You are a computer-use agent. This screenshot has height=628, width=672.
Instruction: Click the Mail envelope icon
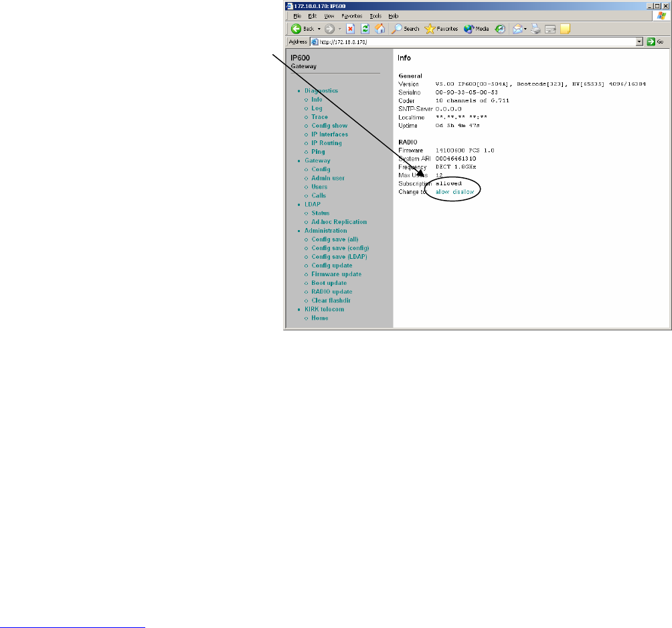[517, 29]
